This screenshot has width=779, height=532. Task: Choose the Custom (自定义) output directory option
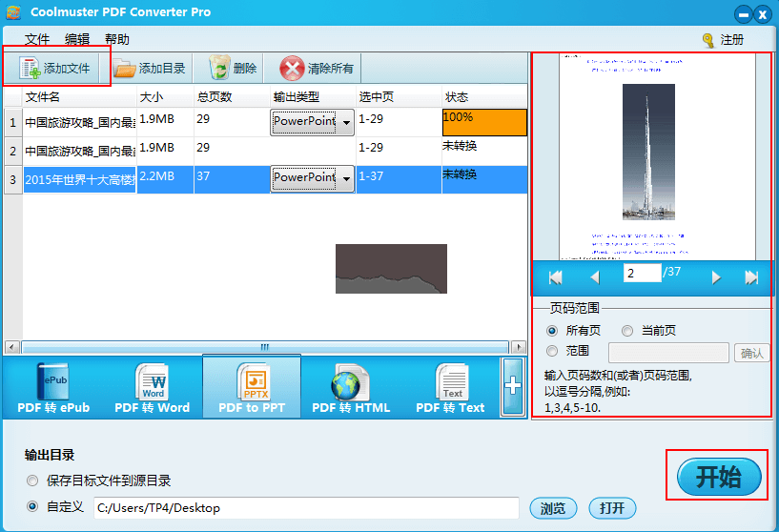(x=32, y=506)
